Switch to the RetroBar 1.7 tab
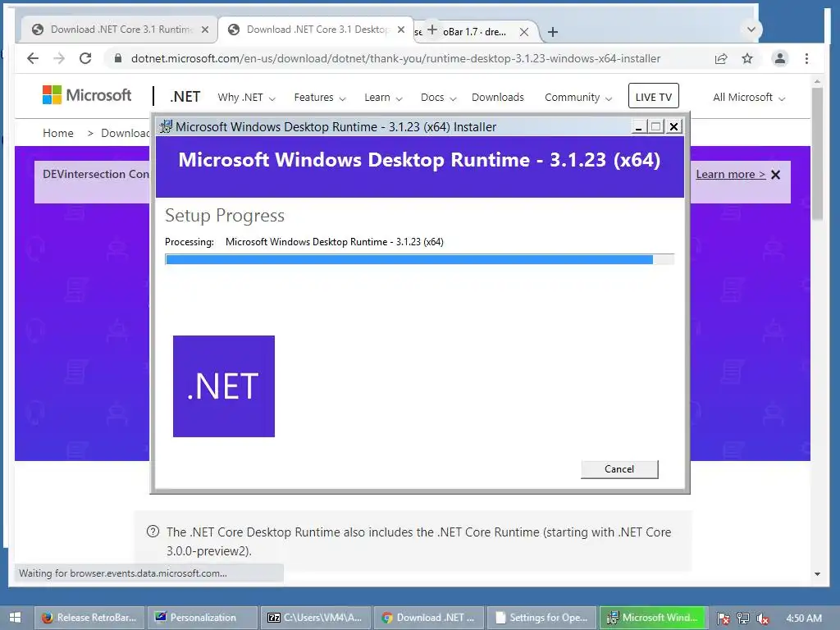The height and width of the screenshot is (630, 840). point(474,32)
